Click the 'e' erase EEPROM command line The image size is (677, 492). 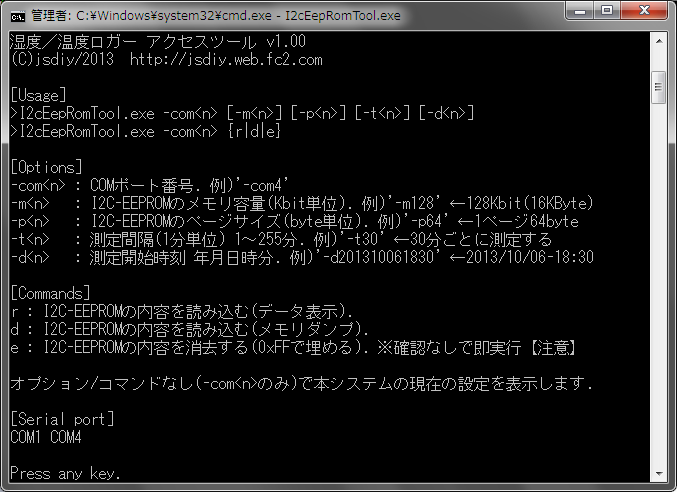[293, 347]
